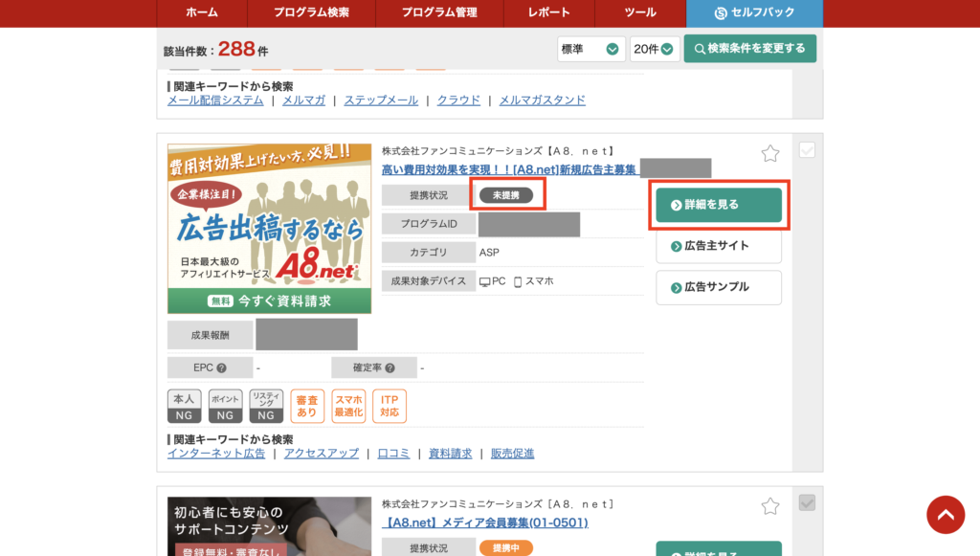Toggle the メディア会員募集 program checkbox
The image size is (980, 556).
[807, 503]
